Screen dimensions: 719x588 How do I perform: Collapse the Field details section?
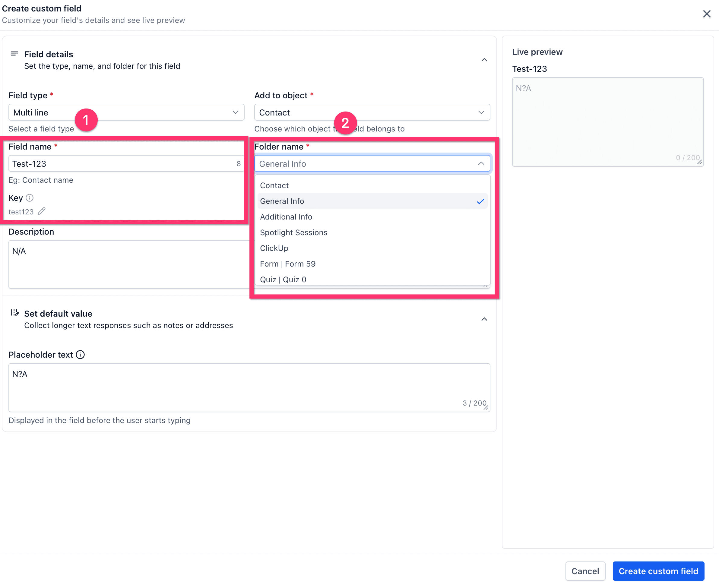tap(484, 60)
